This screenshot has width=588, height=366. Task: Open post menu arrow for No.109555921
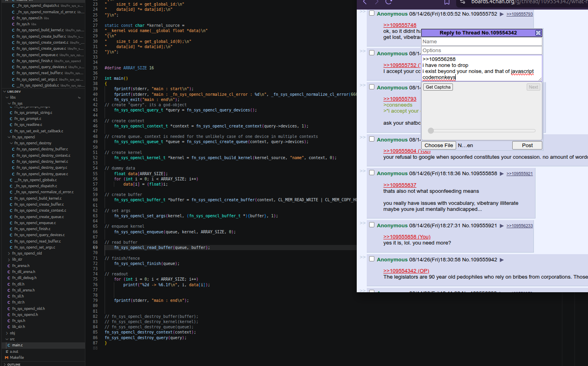pyautogui.click(x=501, y=226)
